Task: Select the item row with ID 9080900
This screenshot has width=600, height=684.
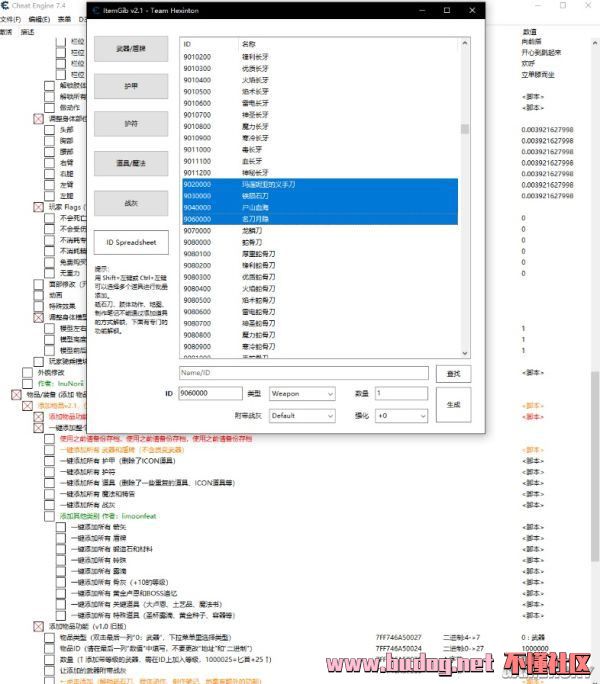Action: [x=320, y=347]
